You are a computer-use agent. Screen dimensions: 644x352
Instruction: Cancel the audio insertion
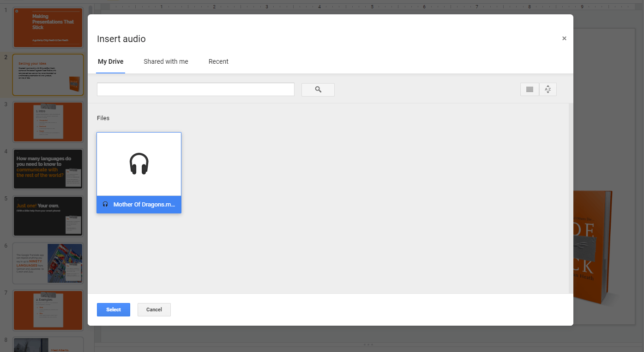click(x=154, y=310)
